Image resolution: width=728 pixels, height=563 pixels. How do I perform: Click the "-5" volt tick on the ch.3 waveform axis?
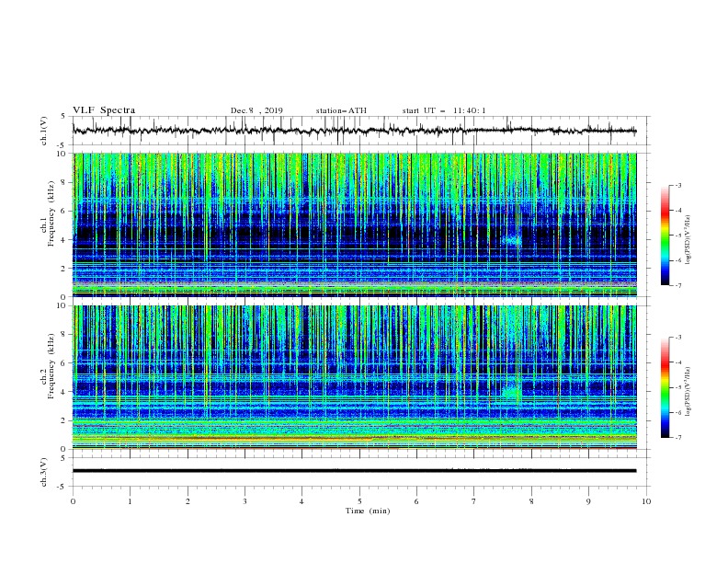pyautogui.click(x=63, y=487)
